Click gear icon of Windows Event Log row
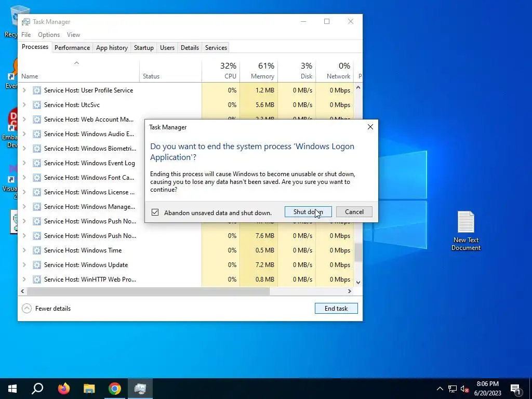532x399 pixels. (37, 163)
